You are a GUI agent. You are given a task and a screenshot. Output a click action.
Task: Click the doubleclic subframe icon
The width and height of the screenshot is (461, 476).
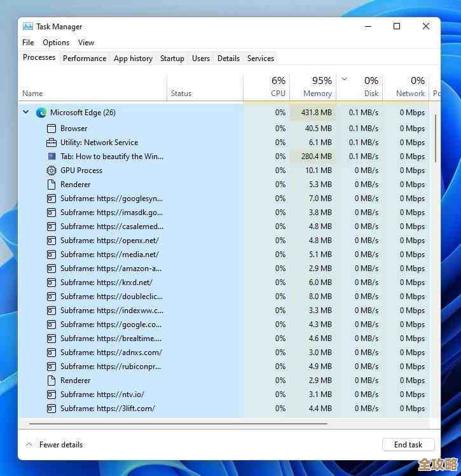[x=52, y=297]
